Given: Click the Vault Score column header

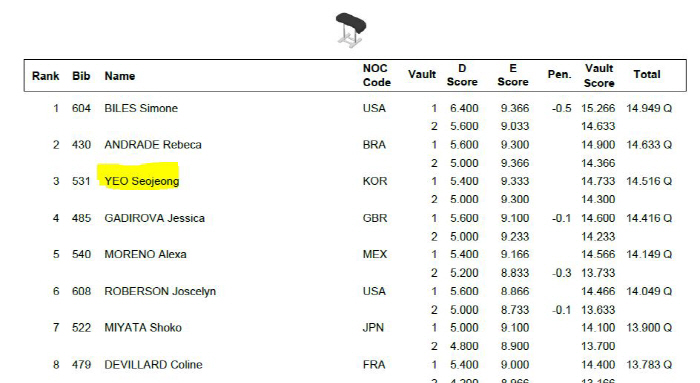Looking at the screenshot, I should click(599, 75).
